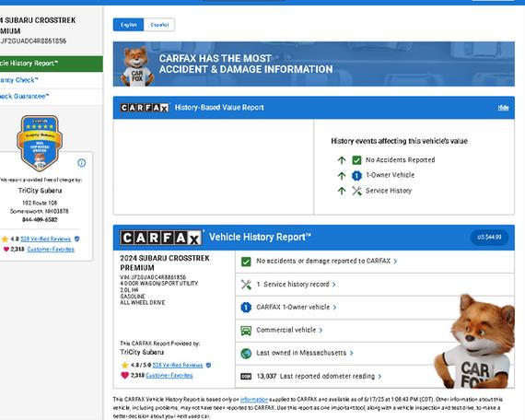This screenshot has height=420, width=525.
Task: Click the CARFAX logo in Value Report header
Action: (x=145, y=108)
